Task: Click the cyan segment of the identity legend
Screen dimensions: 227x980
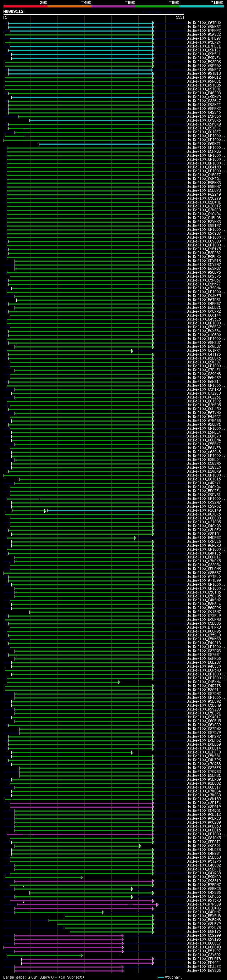Action: click(201, 6)
